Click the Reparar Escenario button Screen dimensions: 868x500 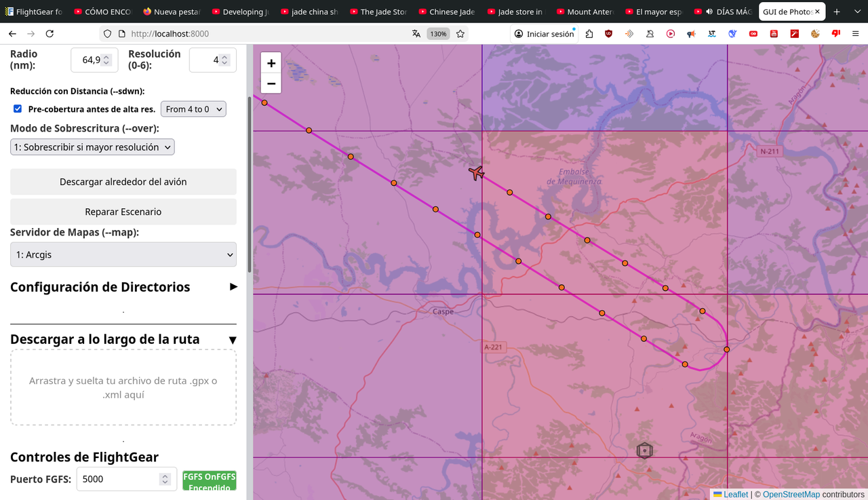(x=123, y=212)
